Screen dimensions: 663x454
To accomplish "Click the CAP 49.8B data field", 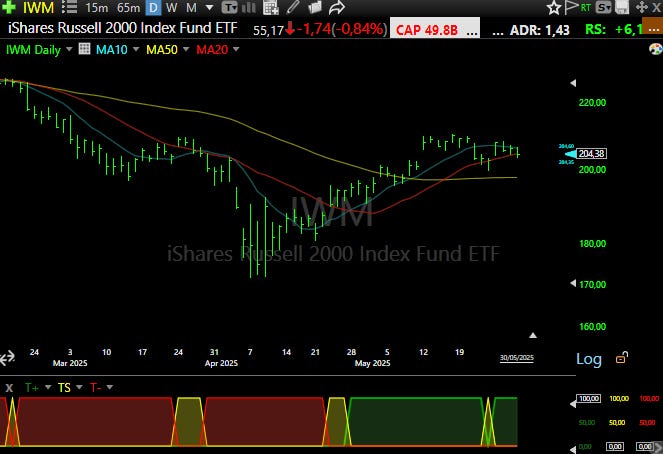I will [427, 30].
